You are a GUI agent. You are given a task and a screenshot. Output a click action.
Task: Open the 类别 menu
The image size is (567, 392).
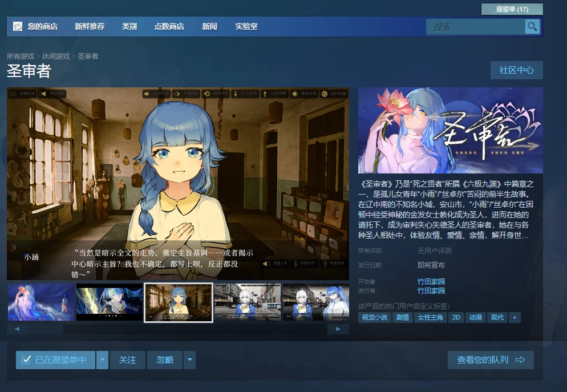click(129, 26)
